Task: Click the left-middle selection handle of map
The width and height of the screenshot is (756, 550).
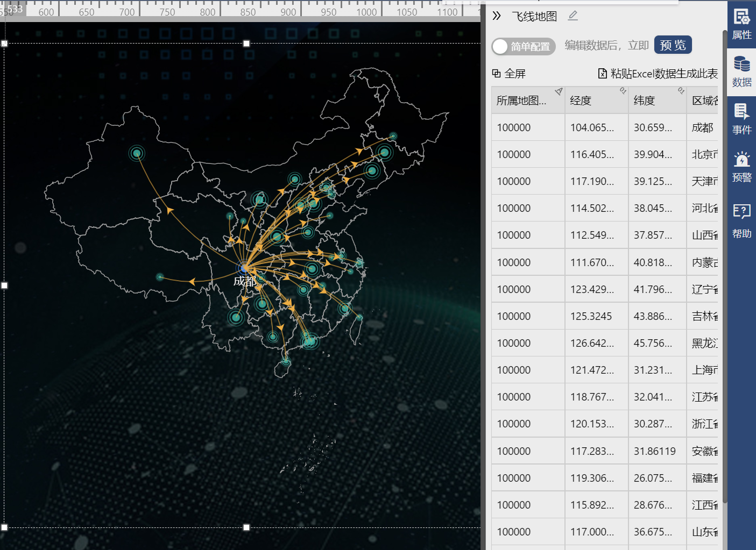Action: 4,285
